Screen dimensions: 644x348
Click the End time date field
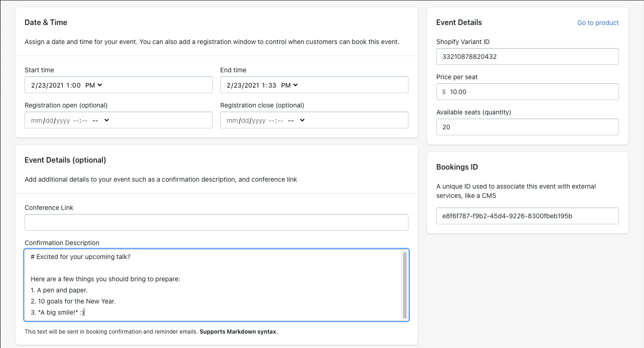point(314,85)
